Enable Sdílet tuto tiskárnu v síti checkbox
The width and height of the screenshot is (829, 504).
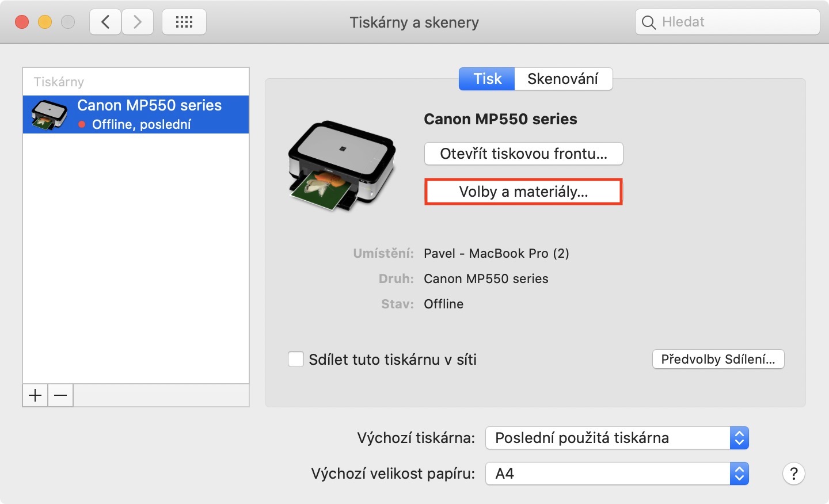(x=296, y=360)
